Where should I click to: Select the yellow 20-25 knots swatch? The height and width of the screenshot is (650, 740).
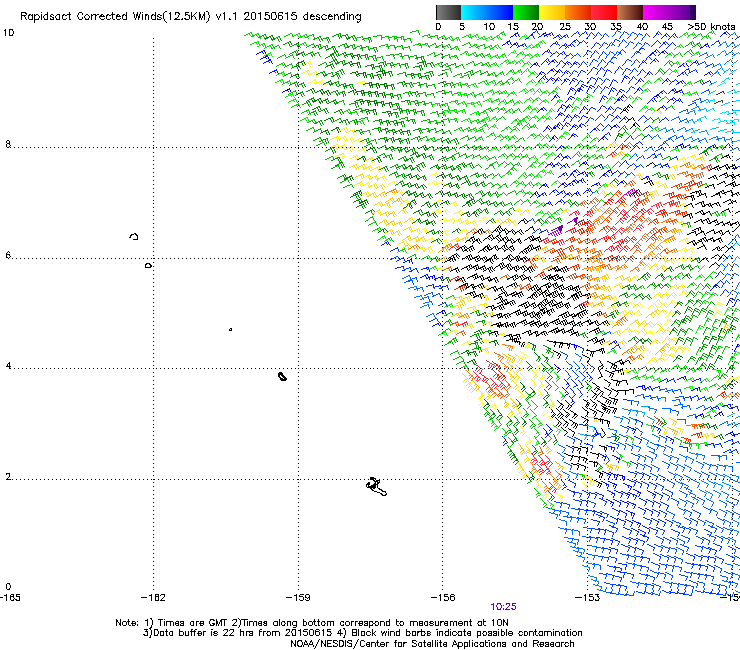coord(552,12)
